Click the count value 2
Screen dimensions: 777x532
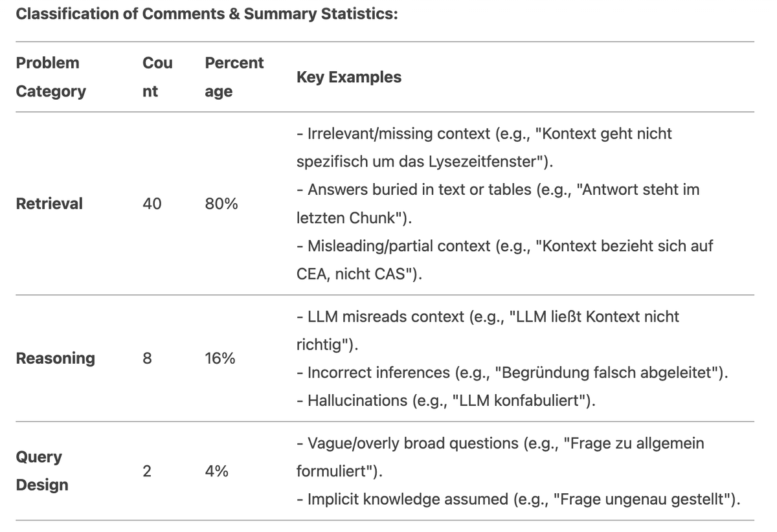pyautogui.click(x=146, y=471)
